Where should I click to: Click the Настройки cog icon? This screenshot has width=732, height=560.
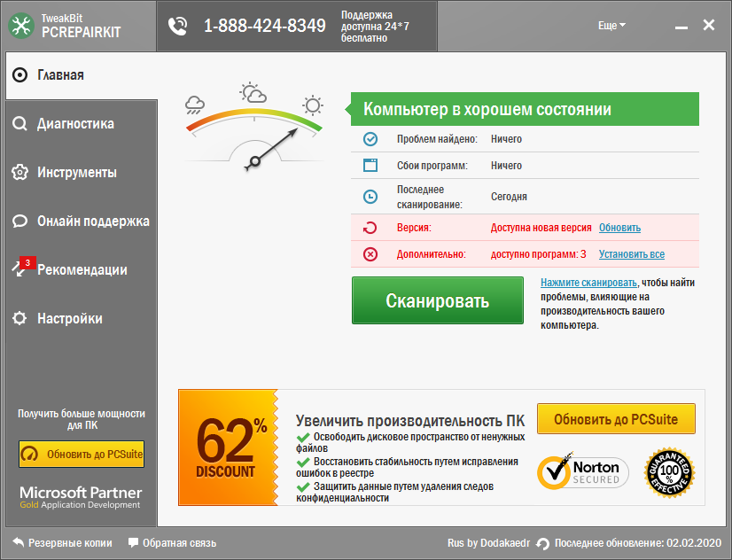[19, 318]
